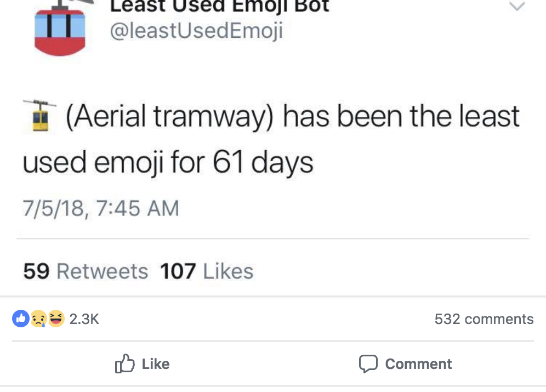Image resolution: width=546 pixels, height=392 pixels.
Task: Open the @leastUsedEmoji handle link
Action: point(196,31)
